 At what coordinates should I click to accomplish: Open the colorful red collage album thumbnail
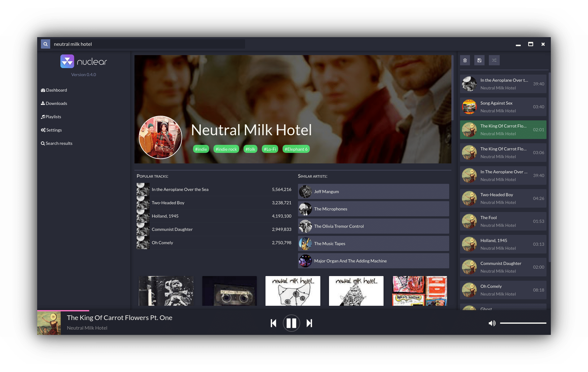(x=420, y=291)
